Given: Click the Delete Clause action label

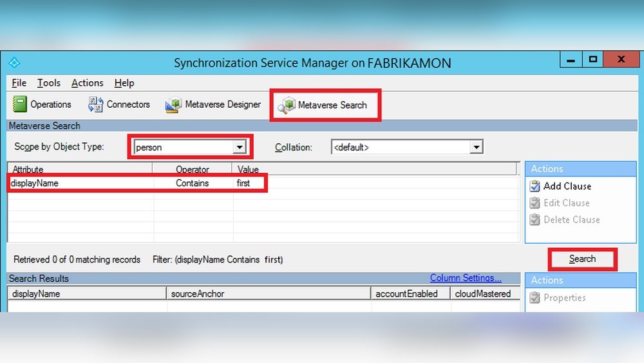Looking at the screenshot, I should tap(572, 219).
